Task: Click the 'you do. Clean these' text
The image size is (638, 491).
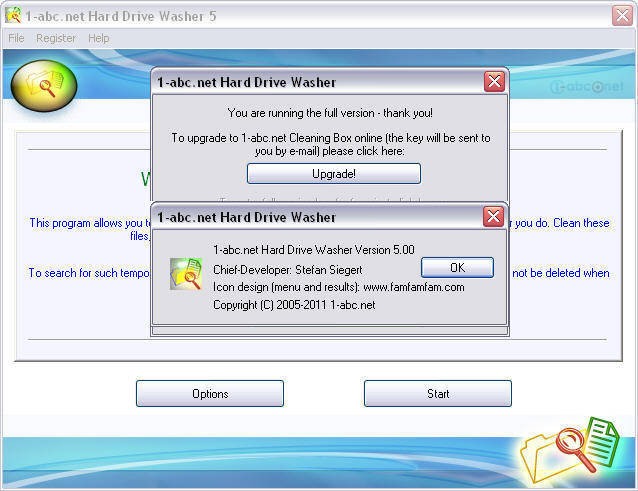Action: pos(562,223)
